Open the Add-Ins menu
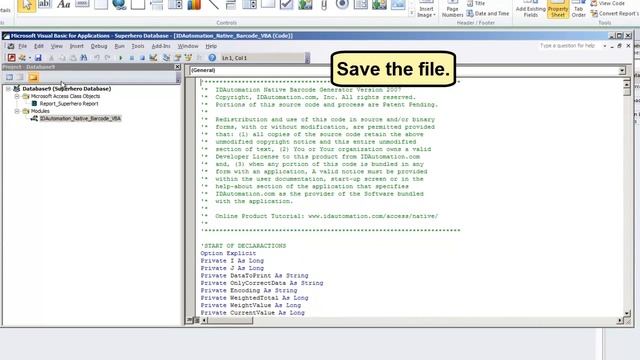640x360 pixels. tap(161, 46)
